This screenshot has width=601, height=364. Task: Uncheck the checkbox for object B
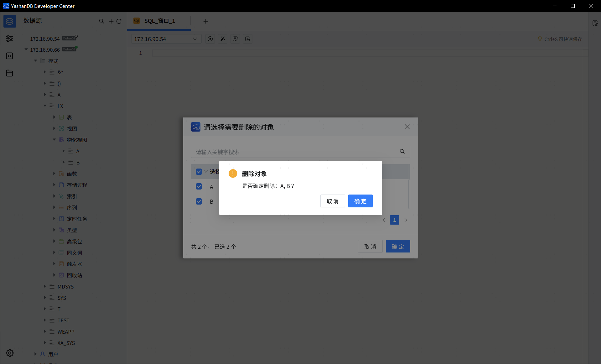199,201
